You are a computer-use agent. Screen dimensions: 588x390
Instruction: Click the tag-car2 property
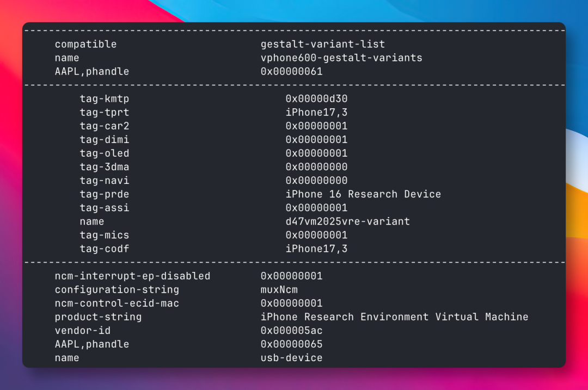tap(105, 126)
